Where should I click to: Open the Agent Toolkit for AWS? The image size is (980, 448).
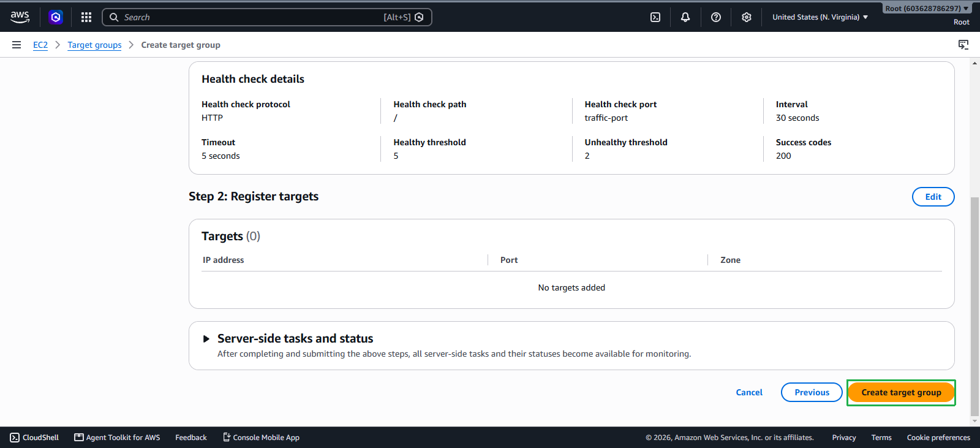(x=117, y=438)
